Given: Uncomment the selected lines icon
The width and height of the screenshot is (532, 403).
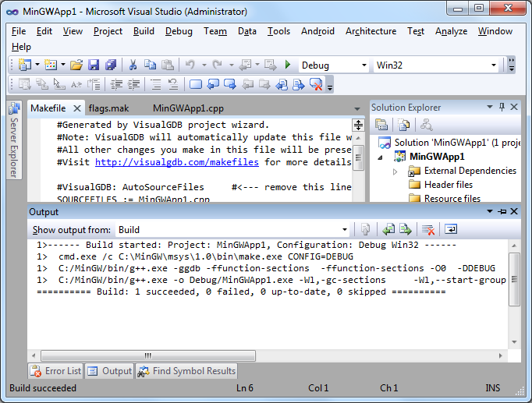Looking at the screenshot, I should tap(173, 84).
